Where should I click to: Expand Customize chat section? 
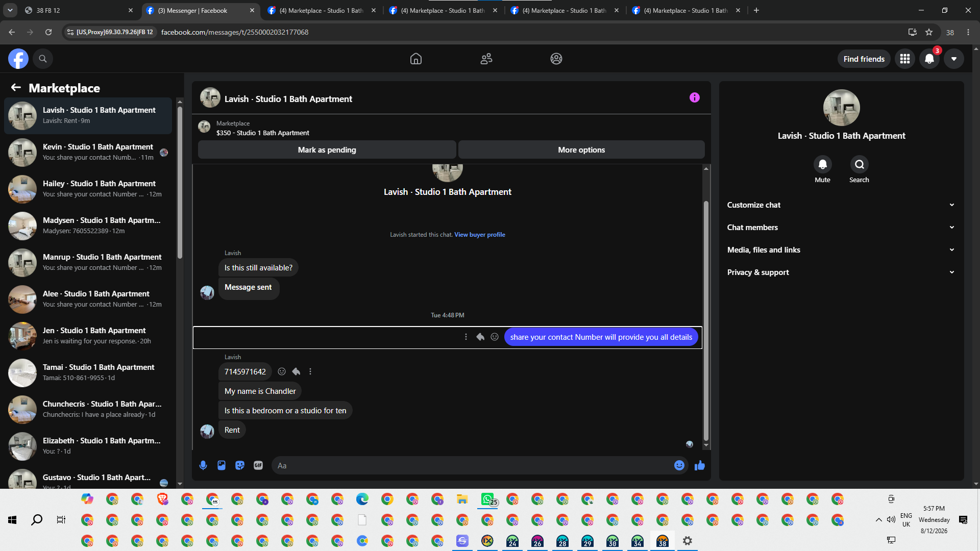(841, 205)
